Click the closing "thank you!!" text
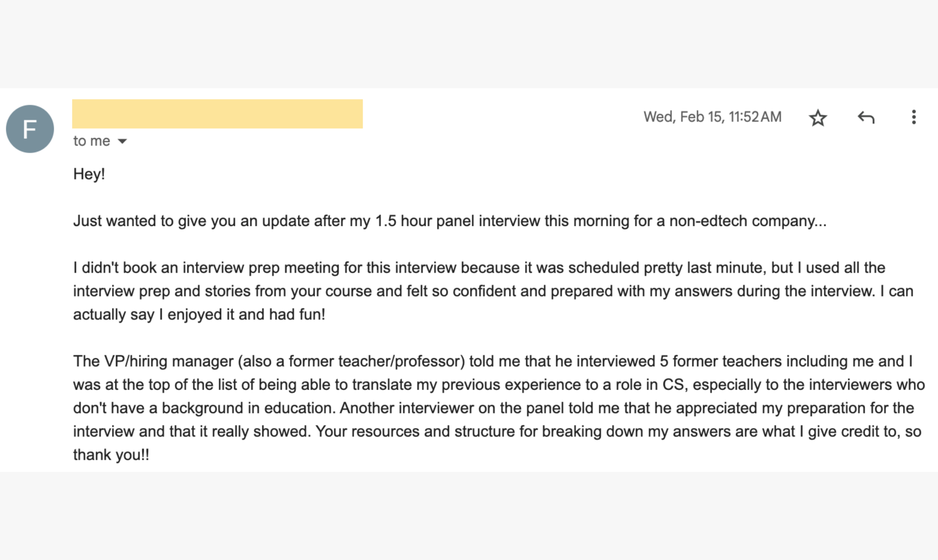Viewport: 938px width, 560px height. [x=111, y=455]
